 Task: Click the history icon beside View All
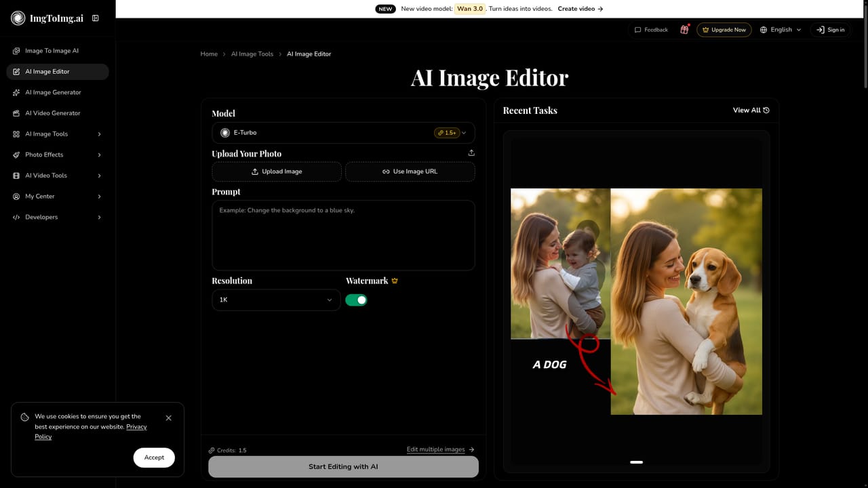(x=766, y=110)
